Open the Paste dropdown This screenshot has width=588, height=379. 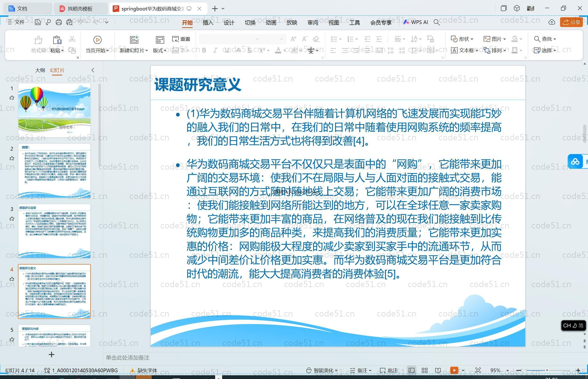coord(57,50)
